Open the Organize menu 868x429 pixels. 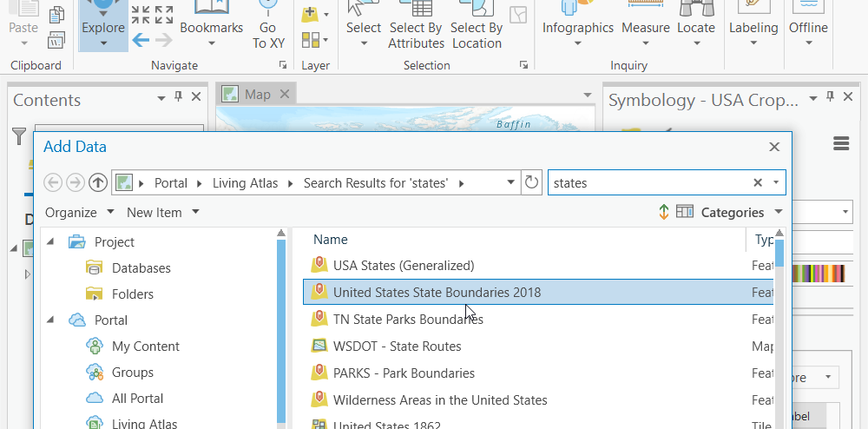pyautogui.click(x=80, y=213)
